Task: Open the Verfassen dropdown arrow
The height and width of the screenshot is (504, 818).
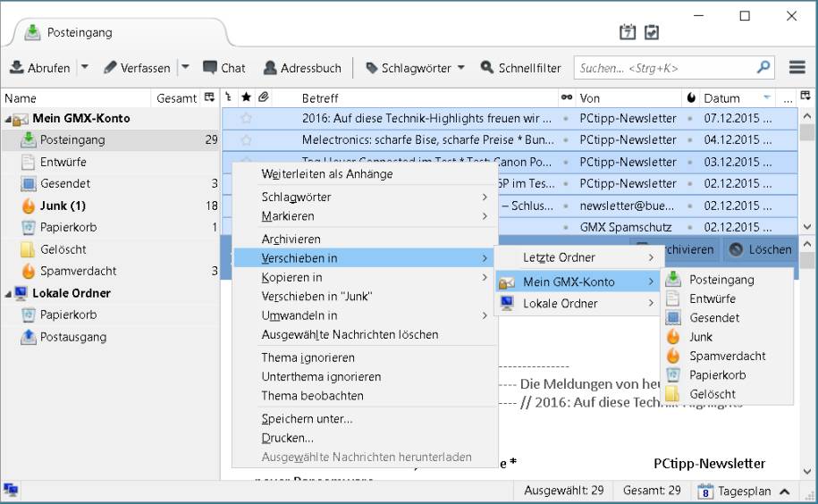Action: pos(186,68)
